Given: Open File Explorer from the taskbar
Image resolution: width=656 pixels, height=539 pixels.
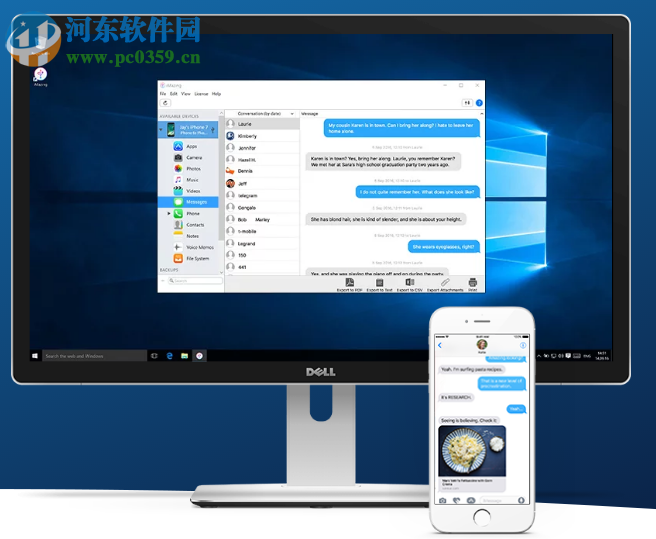Looking at the screenshot, I should (184, 356).
